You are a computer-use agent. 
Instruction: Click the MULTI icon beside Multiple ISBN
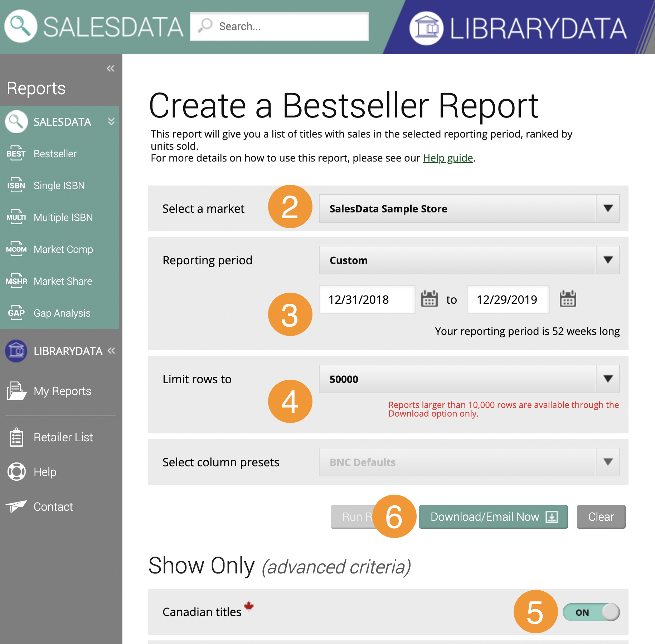pos(16,217)
